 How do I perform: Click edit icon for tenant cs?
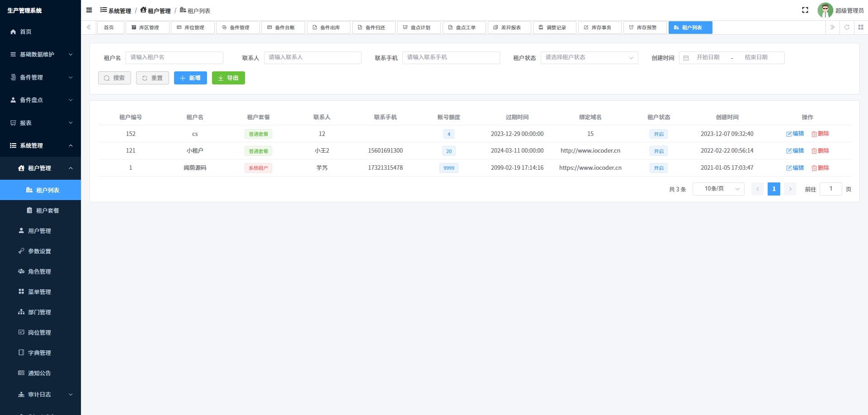tap(789, 134)
